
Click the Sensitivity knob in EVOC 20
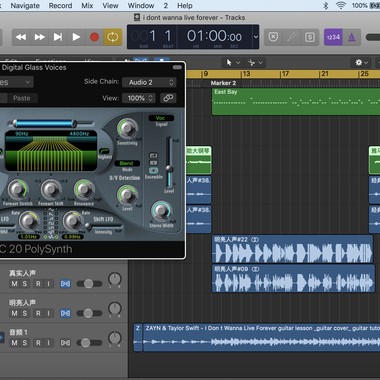(127, 129)
